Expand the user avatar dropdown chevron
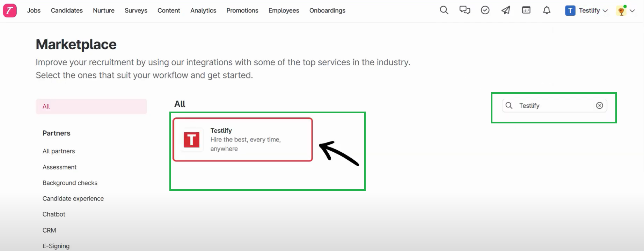644x251 pixels. (x=632, y=11)
